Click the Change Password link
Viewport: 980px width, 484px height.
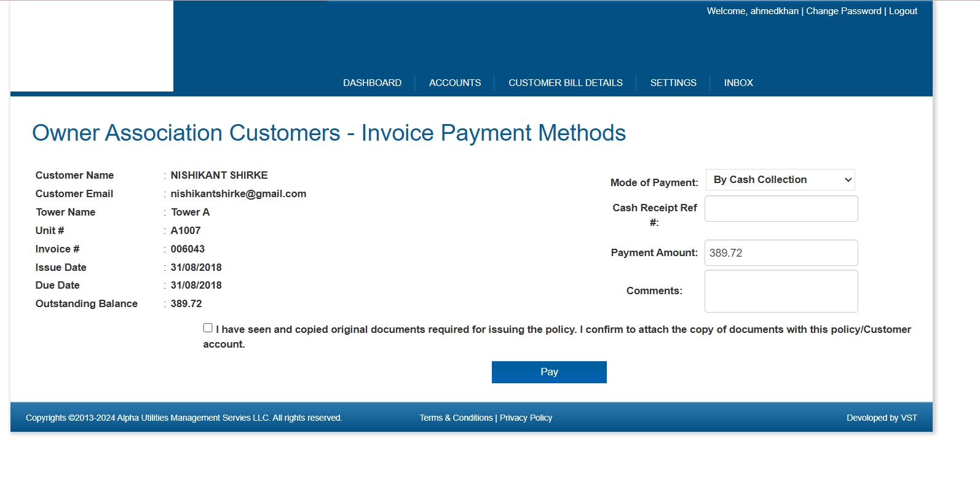[x=843, y=11]
